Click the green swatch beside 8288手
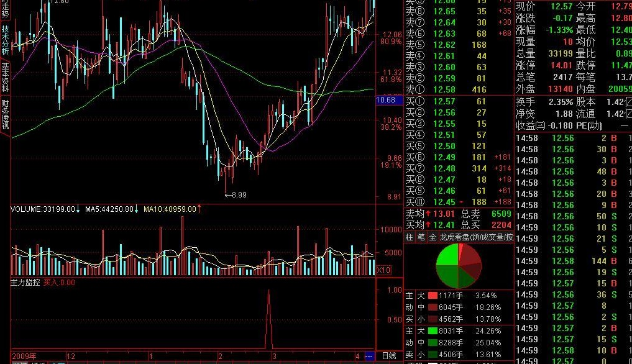The width and height of the screenshot is (632, 364). point(433,343)
